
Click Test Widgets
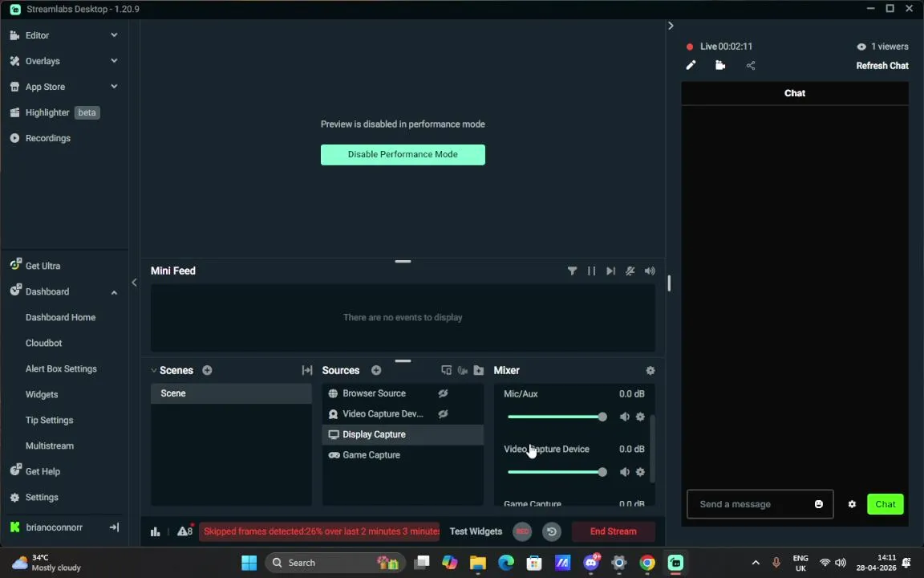pos(476,531)
